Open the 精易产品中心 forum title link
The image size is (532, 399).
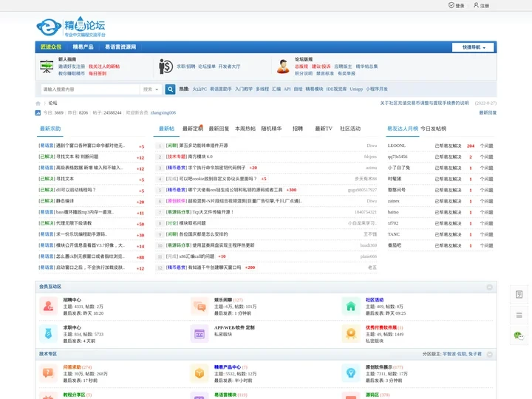click(x=228, y=367)
